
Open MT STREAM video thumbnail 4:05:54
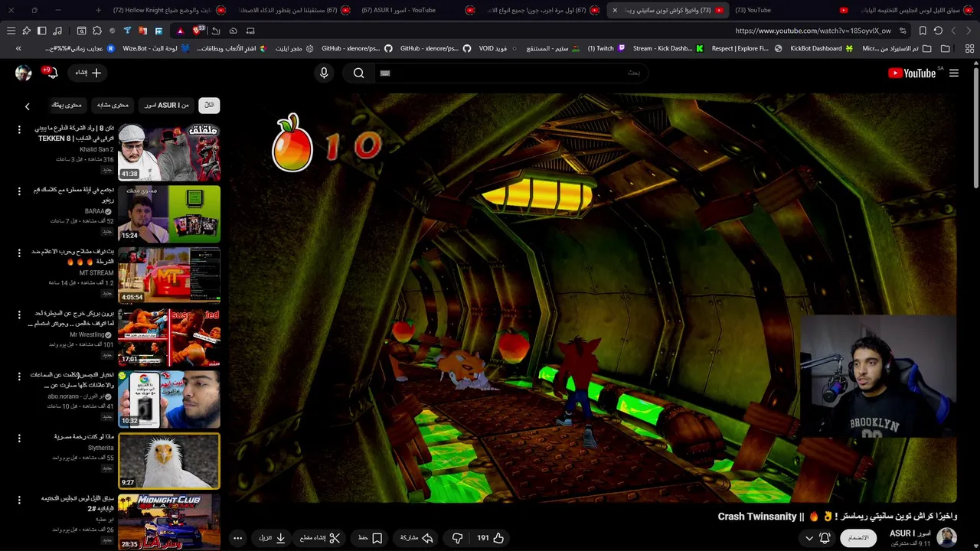pyautogui.click(x=169, y=275)
